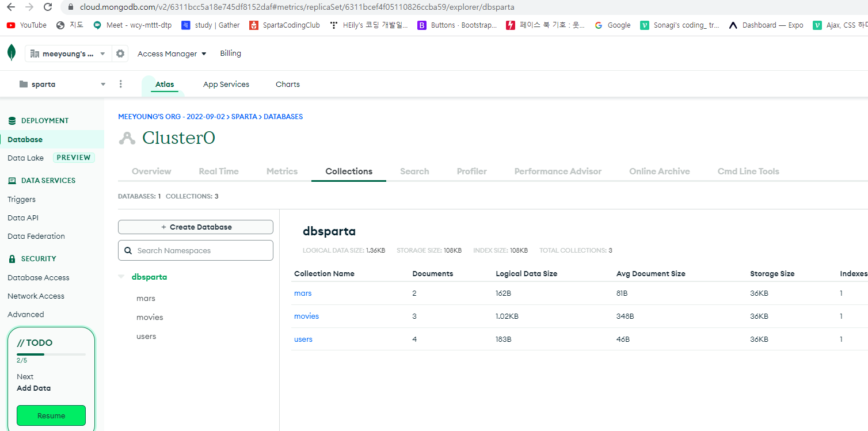Open movies collection link in table
The height and width of the screenshot is (431, 868).
[306, 316]
